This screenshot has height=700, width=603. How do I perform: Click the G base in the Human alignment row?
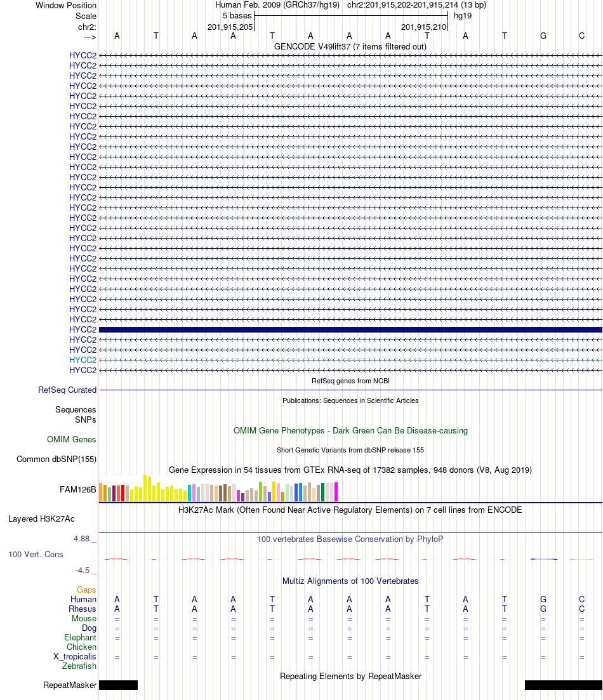pos(543,599)
